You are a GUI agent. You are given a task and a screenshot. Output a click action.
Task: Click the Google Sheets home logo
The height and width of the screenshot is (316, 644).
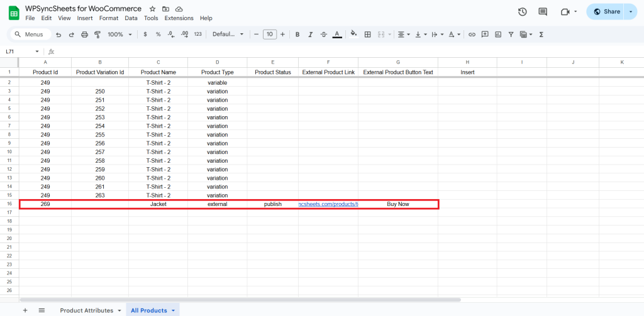14,13
